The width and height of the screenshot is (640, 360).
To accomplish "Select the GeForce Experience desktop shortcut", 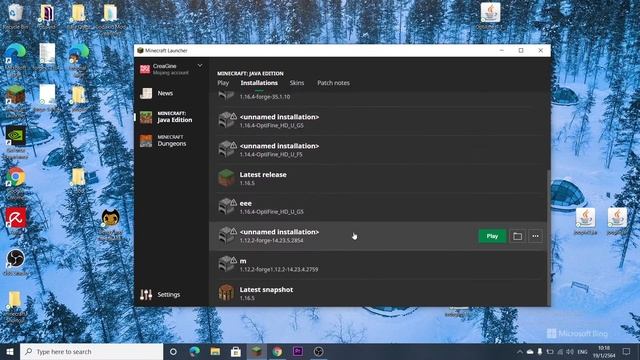I will (x=16, y=142).
